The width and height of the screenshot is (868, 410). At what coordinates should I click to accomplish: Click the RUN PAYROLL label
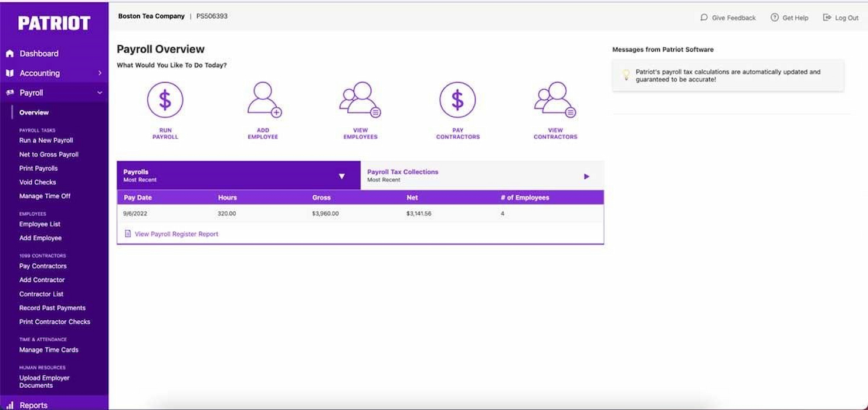165,134
